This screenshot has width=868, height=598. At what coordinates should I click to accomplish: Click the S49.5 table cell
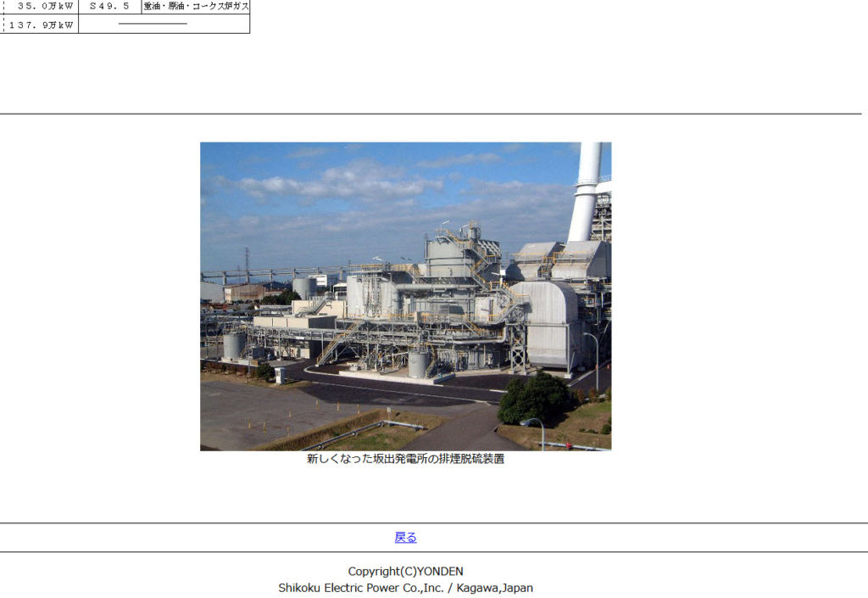109,6
